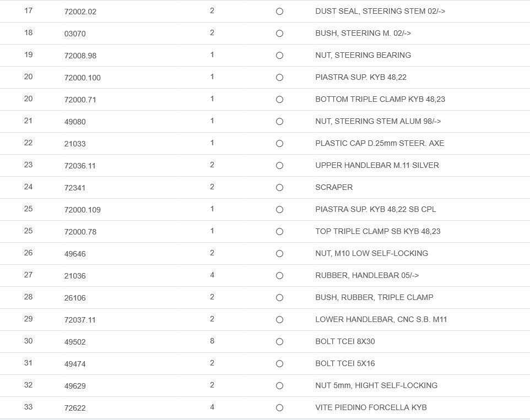Screen dimensions: 530x420
Task: Select the circle for BUSH, STEERING M. row
Action: pos(279,34)
